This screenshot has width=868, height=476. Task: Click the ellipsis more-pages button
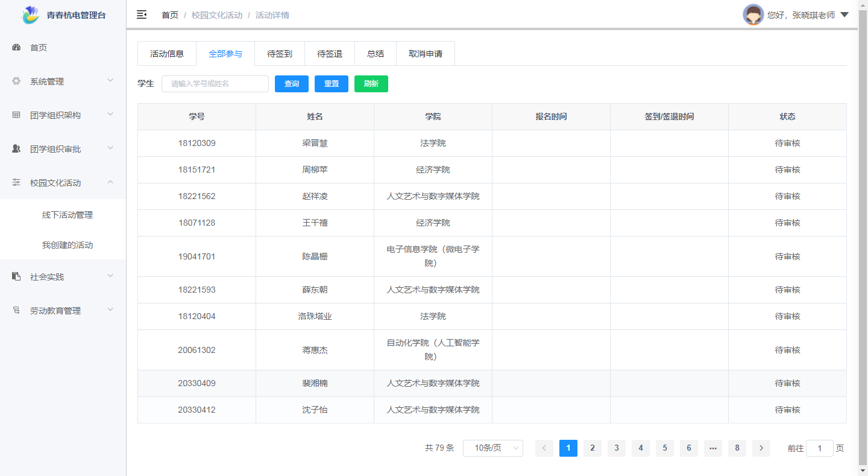tap(713, 448)
